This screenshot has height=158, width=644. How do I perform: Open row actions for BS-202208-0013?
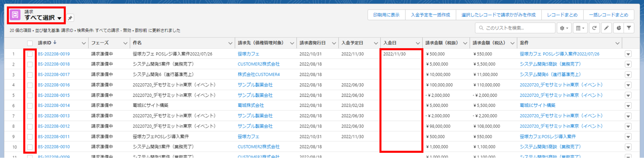628,116
